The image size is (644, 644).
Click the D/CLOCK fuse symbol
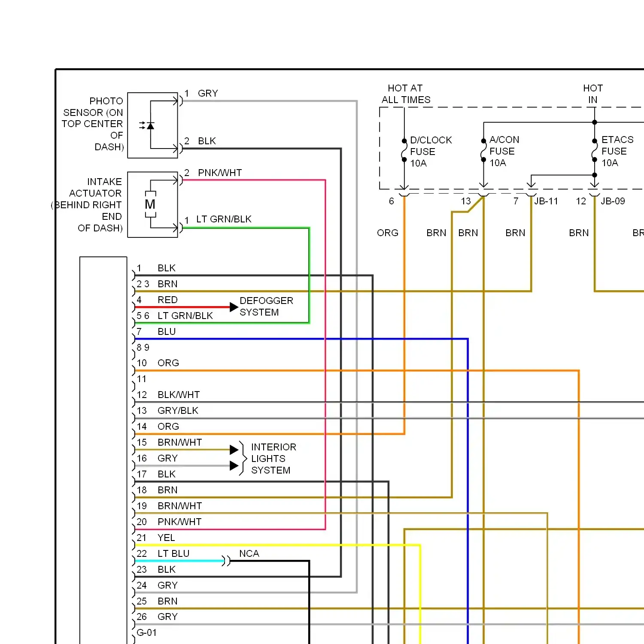tap(404, 150)
